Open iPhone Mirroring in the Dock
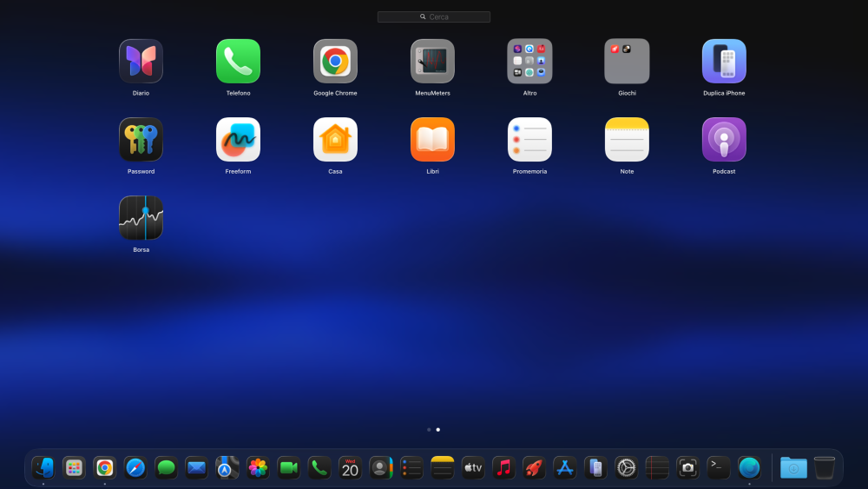The width and height of the screenshot is (868, 489). coord(595,468)
